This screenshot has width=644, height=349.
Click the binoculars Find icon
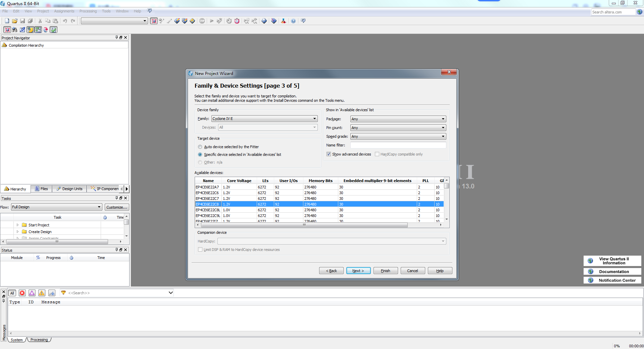tap(15, 30)
